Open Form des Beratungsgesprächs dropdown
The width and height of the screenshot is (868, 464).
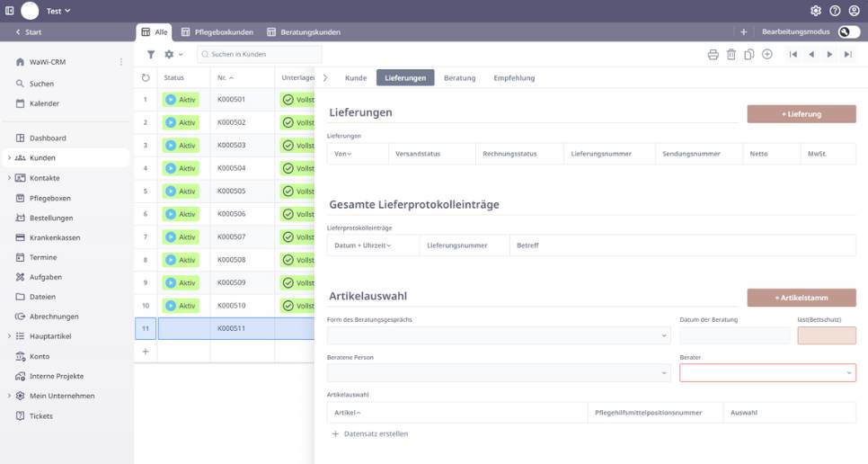pyautogui.click(x=499, y=335)
